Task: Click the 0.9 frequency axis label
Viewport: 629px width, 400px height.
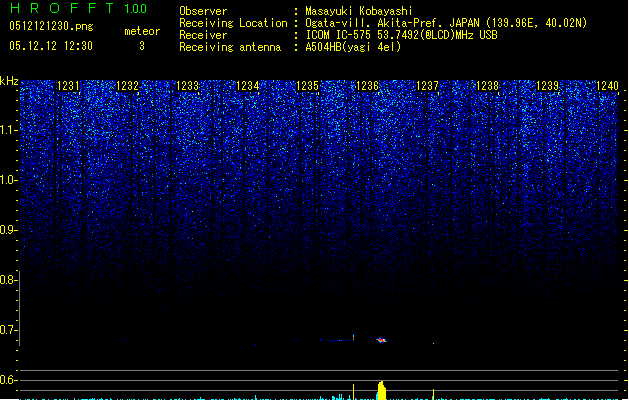Action: [8, 230]
